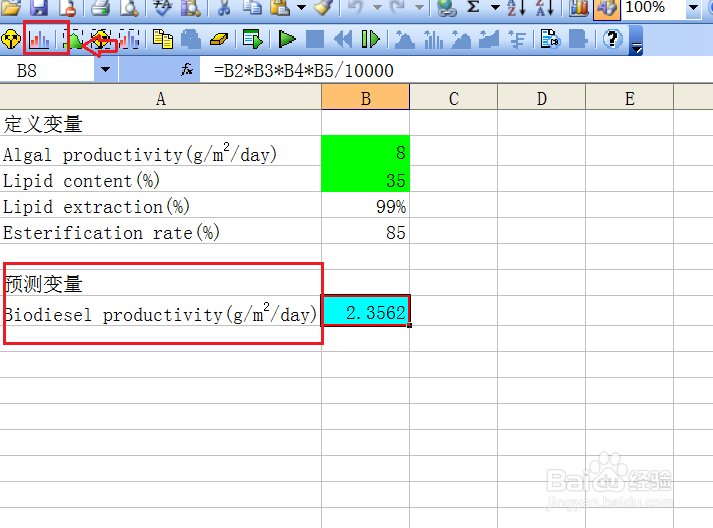The width and height of the screenshot is (713, 528).
Task: Select column E header
Action: click(x=629, y=97)
